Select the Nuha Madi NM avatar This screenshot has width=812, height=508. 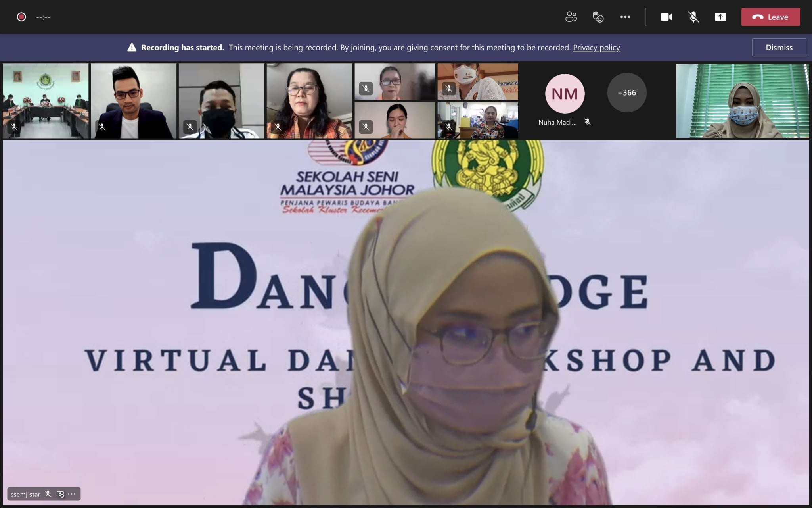coord(565,94)
